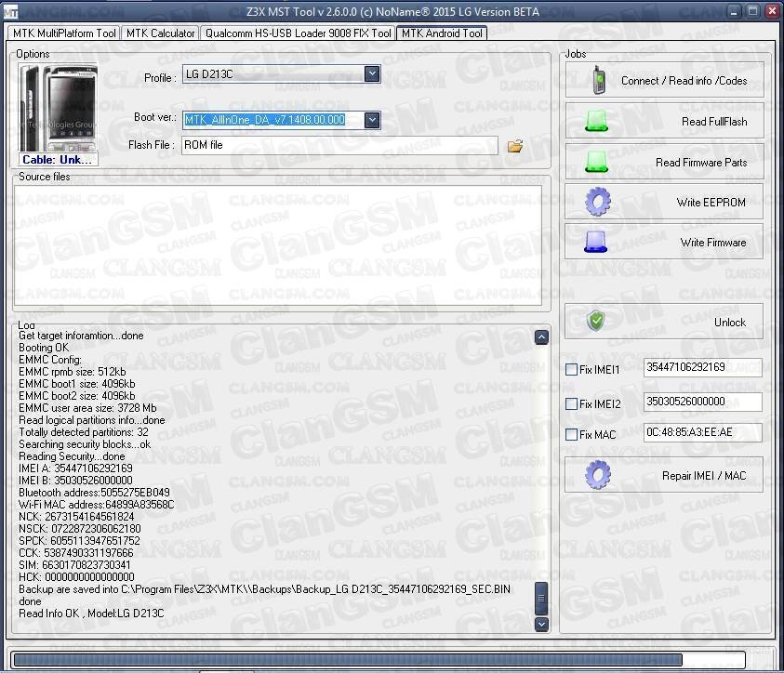Viewport: 784px width, 673px height.
Task: Click the log scrollbar thumb
Action: (x=541, y=598)
